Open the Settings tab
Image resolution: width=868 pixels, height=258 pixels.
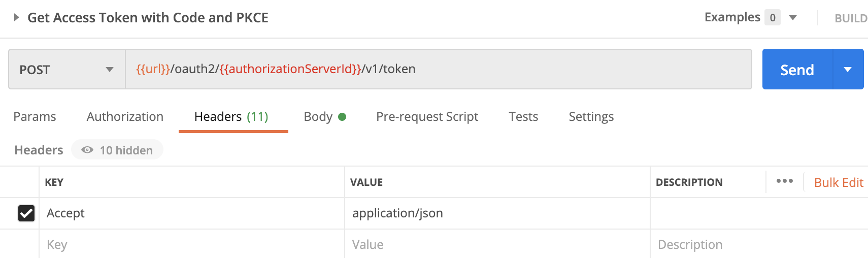coord(591,117)
